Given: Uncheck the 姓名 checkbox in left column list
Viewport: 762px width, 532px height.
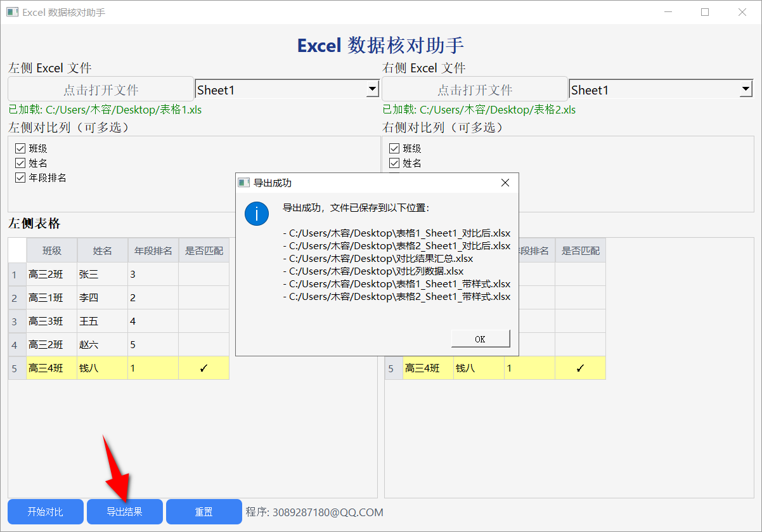Looking at the screenshot, I should click(21, 163).
